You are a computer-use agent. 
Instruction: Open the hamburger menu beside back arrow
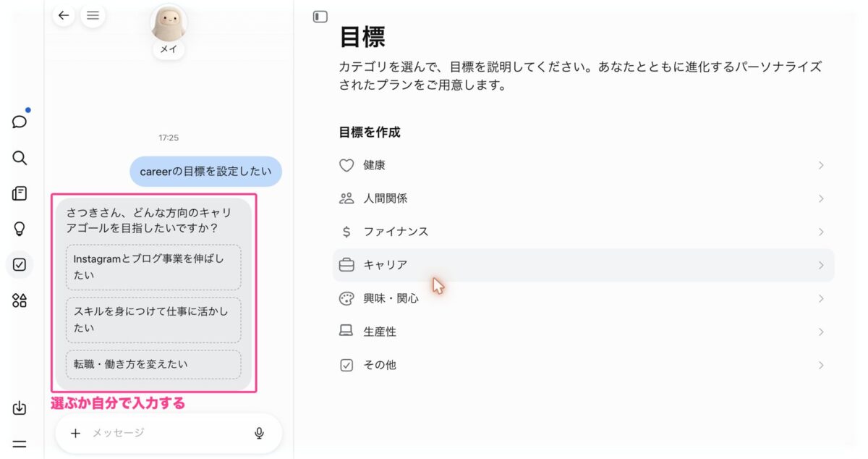[x=93, y=15]
